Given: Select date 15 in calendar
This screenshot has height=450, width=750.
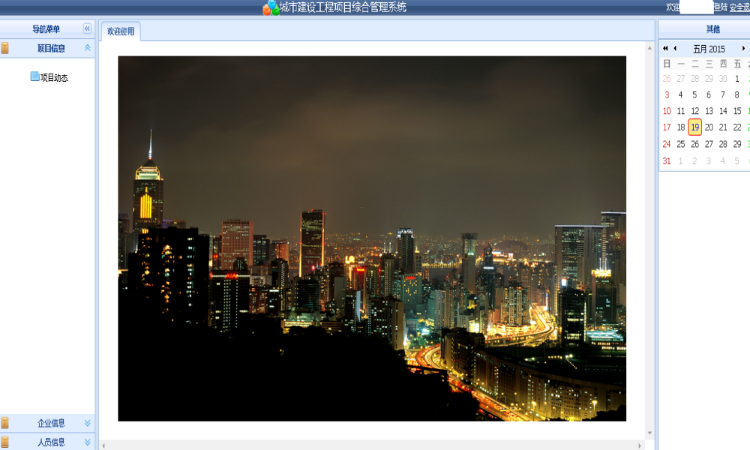Looking at the screenshot, I should click(737, 111).
